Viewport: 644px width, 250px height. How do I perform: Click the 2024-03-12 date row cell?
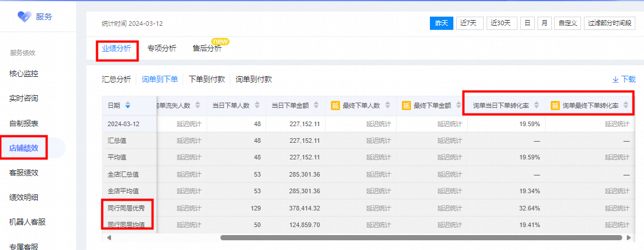pos(129,124)
